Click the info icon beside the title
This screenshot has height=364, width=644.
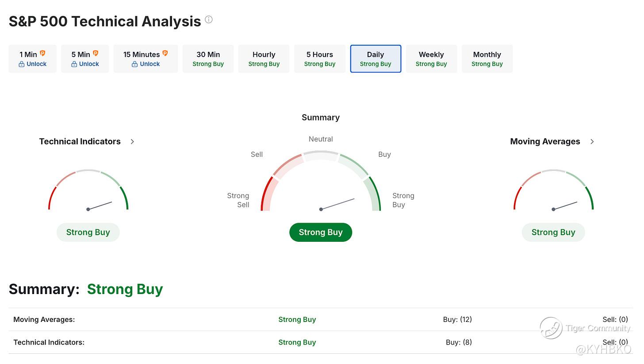pyautogui.click(x=209, y=19)
